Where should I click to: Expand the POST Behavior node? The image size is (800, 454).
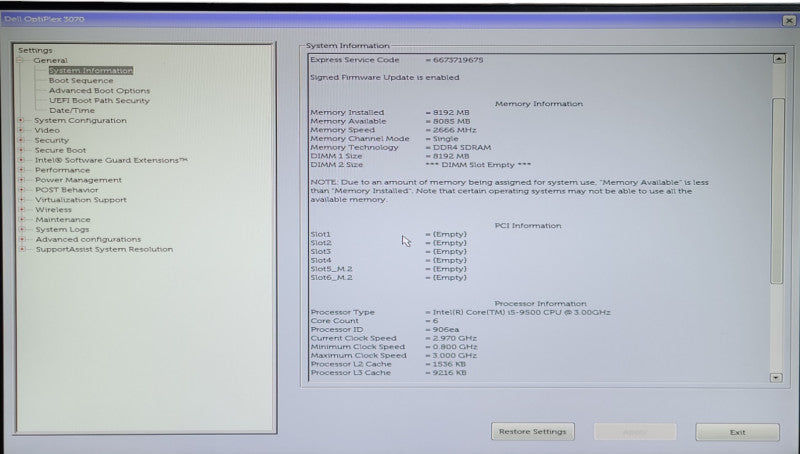(21, 190)
